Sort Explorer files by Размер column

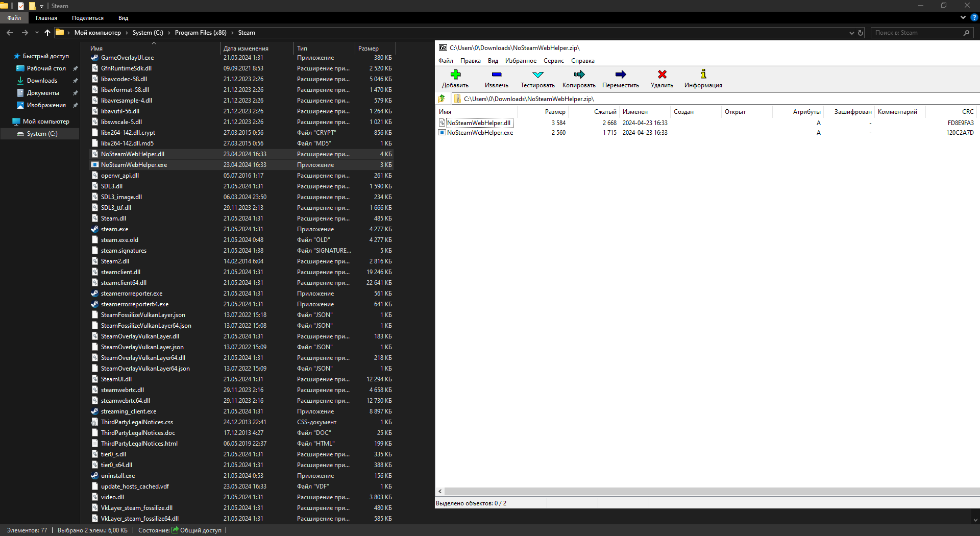(375, 48)
